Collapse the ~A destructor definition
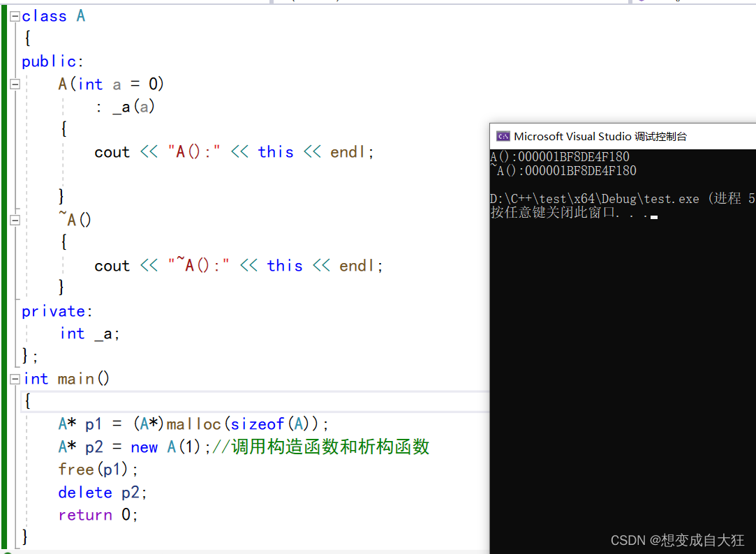The width and height of the screenshot is (756, 554). point(15,219)
